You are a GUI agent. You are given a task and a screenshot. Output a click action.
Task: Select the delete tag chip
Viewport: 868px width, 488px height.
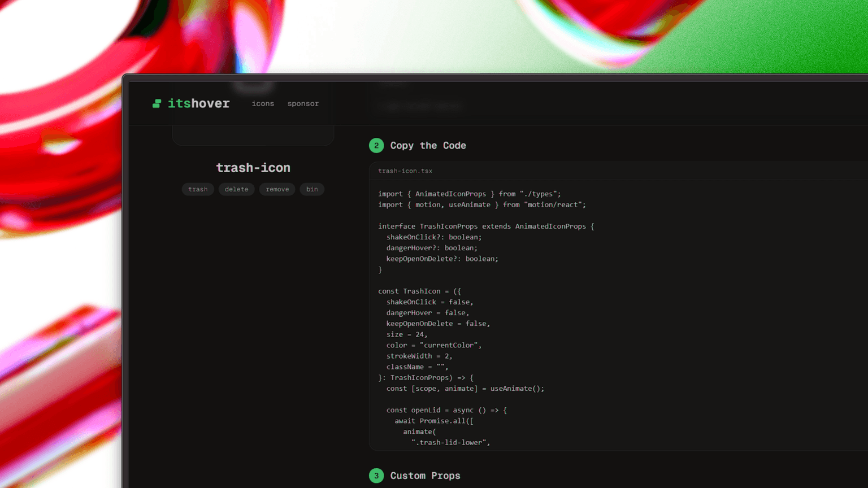236,189
